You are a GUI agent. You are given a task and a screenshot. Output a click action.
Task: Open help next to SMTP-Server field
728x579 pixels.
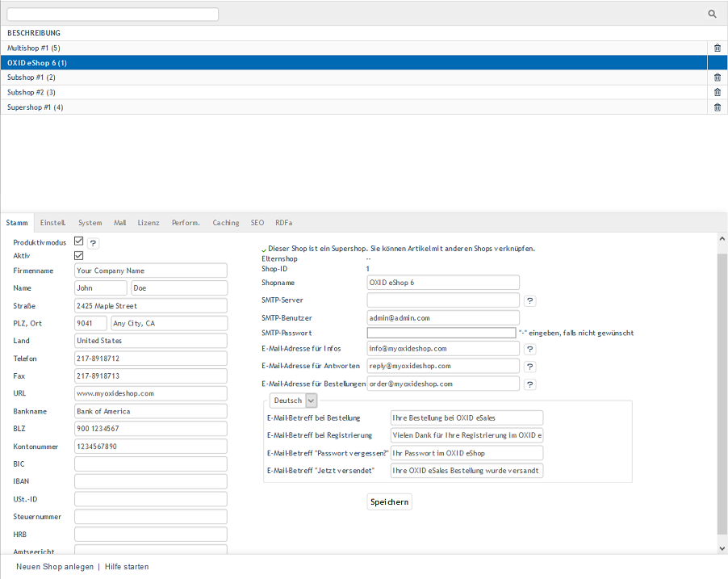[x=529, y=300]
